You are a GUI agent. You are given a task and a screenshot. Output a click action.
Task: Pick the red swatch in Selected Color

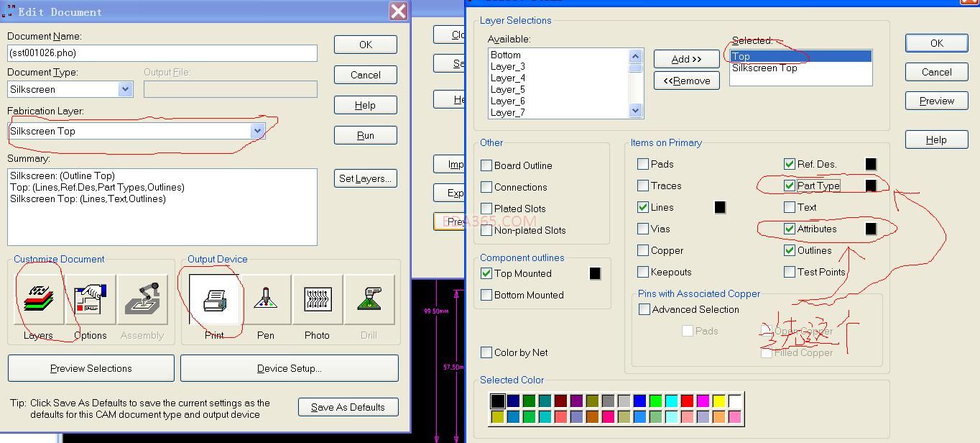[x=688, y=400]
